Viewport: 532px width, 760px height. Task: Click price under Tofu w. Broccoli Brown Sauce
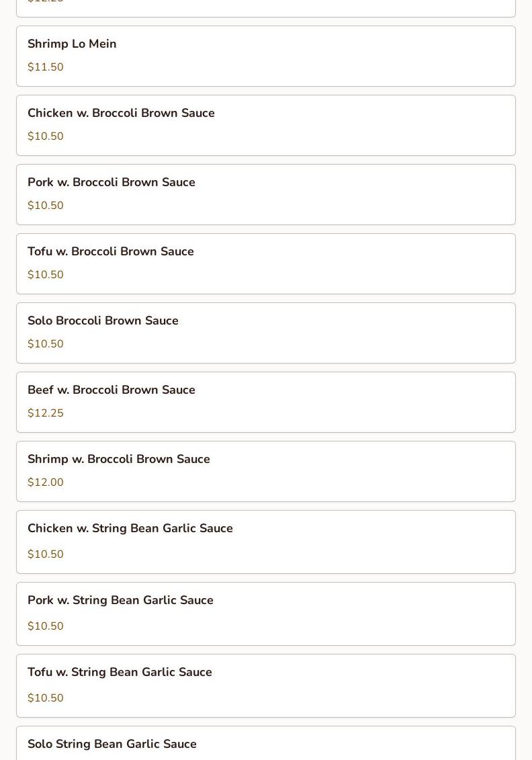pos(46,275)
